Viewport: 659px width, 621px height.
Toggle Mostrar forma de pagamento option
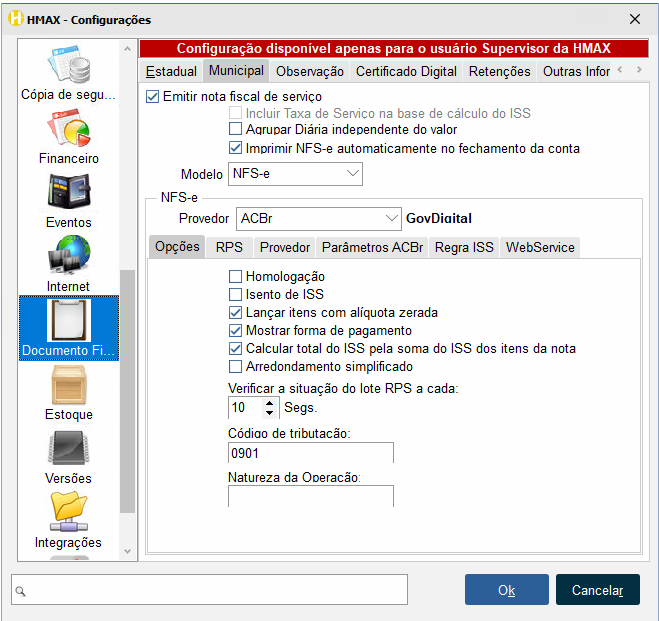pos(236,331)
